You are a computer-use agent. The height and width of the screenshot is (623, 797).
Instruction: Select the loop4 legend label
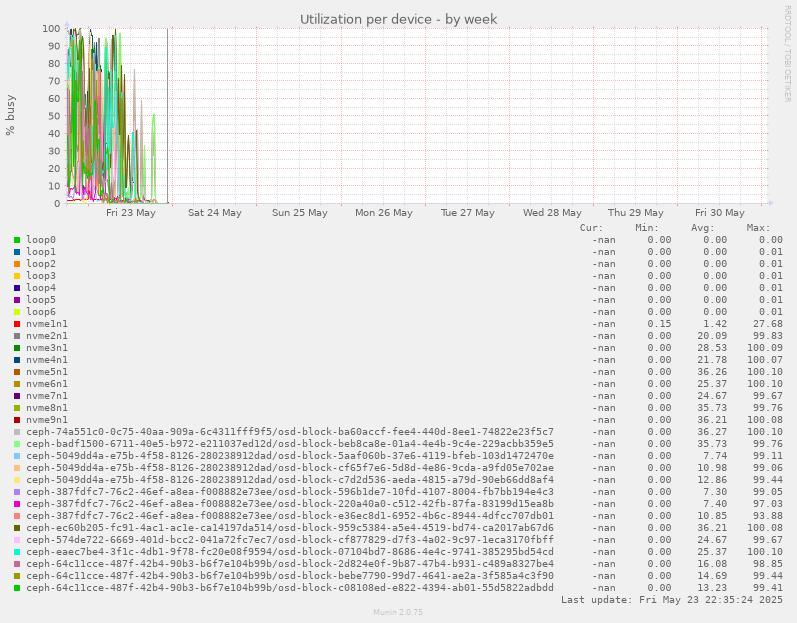pyautogui.click(x=41, y=288)
